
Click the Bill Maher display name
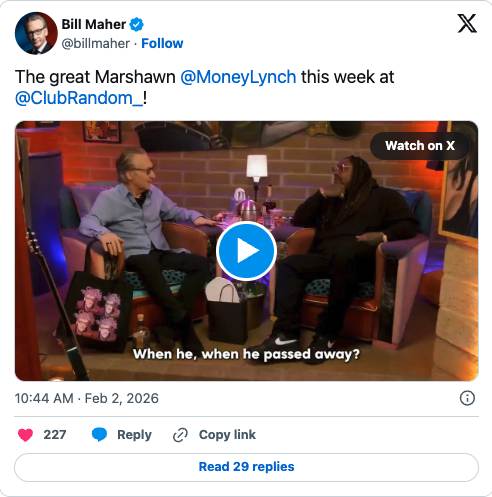pyautogui.click(x=94, y=24)
